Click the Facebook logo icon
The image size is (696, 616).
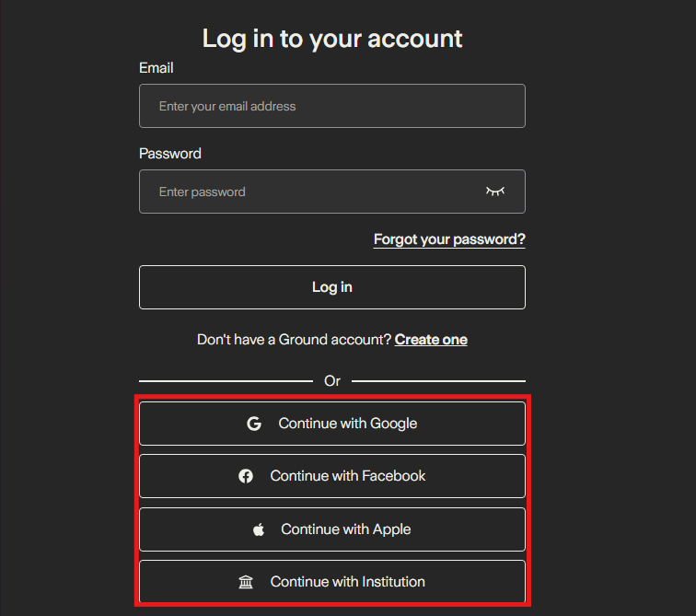pos(246,476)
